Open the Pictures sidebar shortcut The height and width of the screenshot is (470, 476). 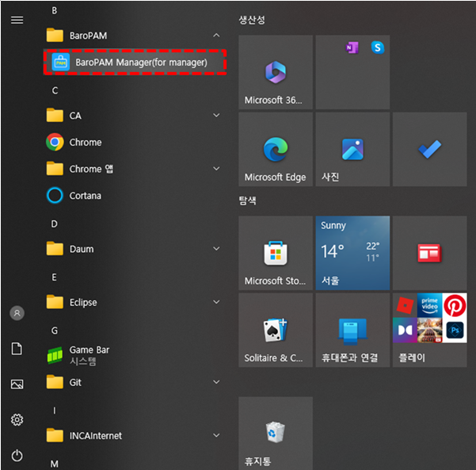17,384
